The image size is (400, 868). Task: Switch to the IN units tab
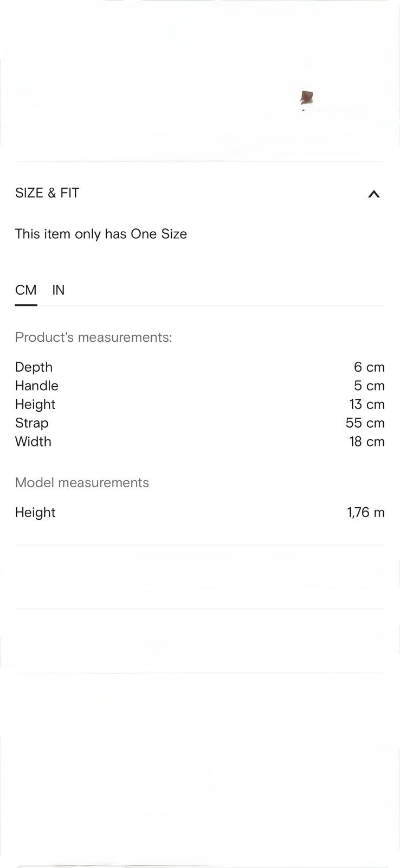(58, 290)
